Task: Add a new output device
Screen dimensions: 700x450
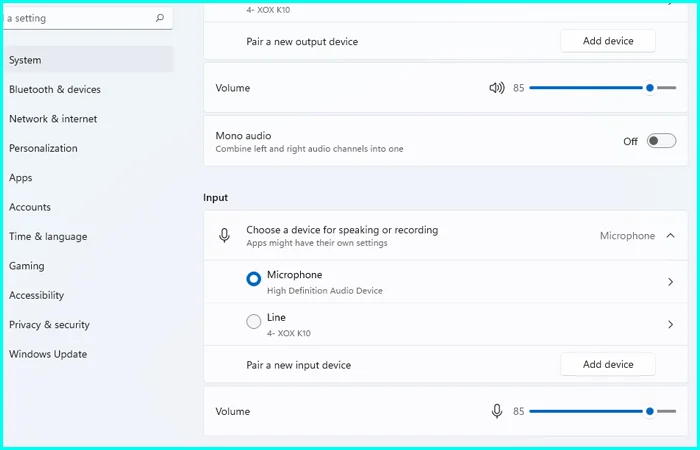Action: pyautogui.click(x=607, y=41)
